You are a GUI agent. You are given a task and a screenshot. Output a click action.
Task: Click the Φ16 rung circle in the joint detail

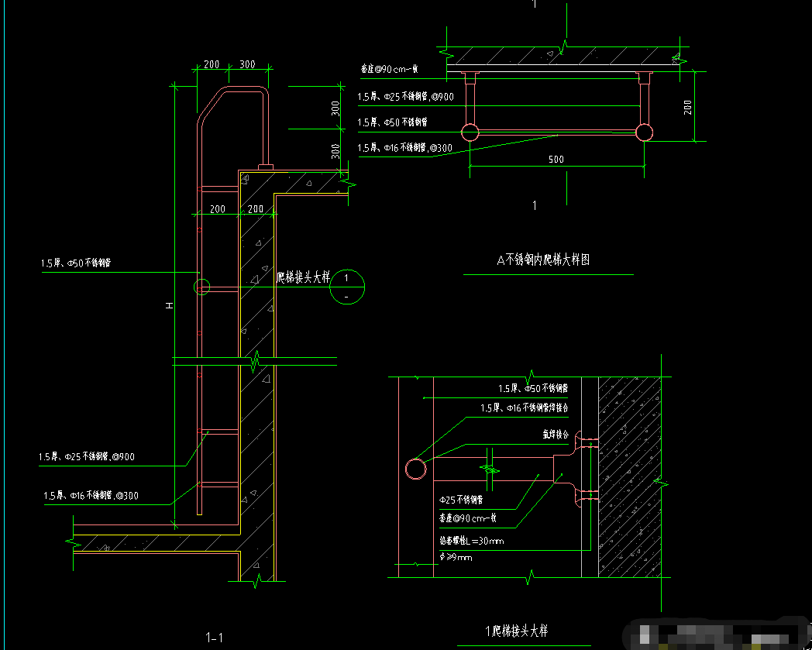coord(416,469)
